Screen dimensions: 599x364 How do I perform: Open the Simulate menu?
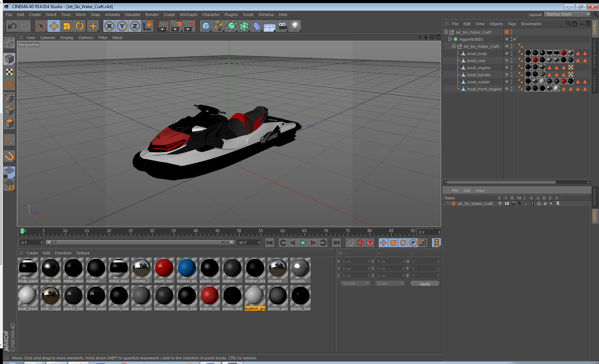click(x=132, y=15)
